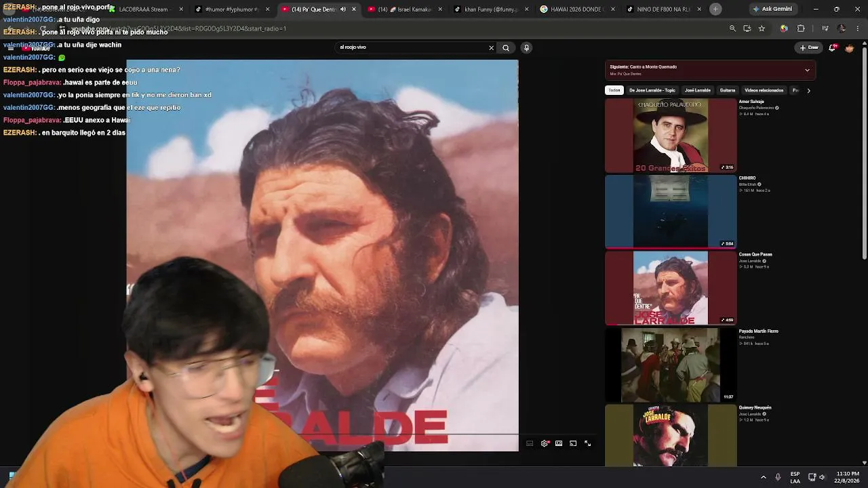Open the 'Payada Martín Fierro' video thumbnail
868x488 pixels.
(x=671, y=365)
